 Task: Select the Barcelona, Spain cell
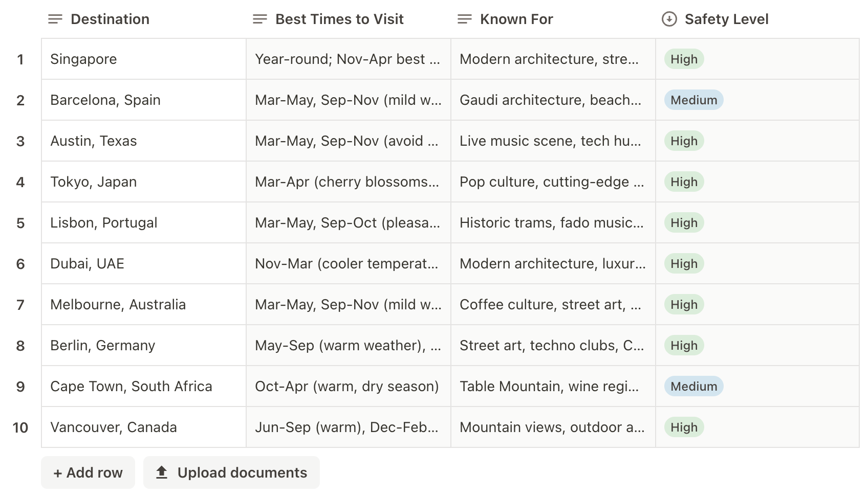tap(144, 100)
